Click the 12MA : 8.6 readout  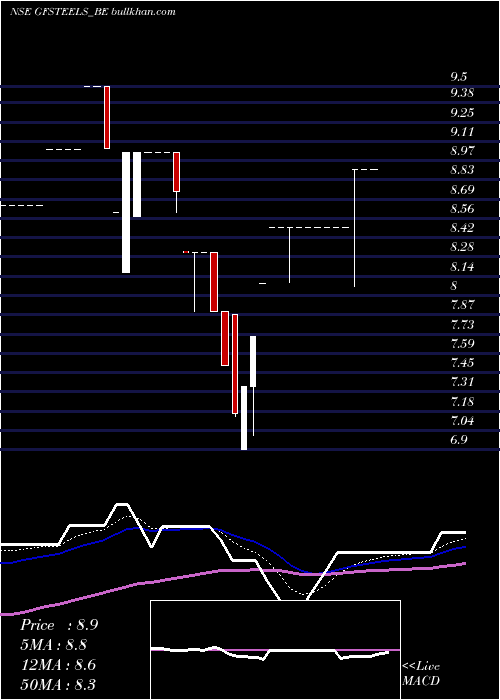coord(58,664)
